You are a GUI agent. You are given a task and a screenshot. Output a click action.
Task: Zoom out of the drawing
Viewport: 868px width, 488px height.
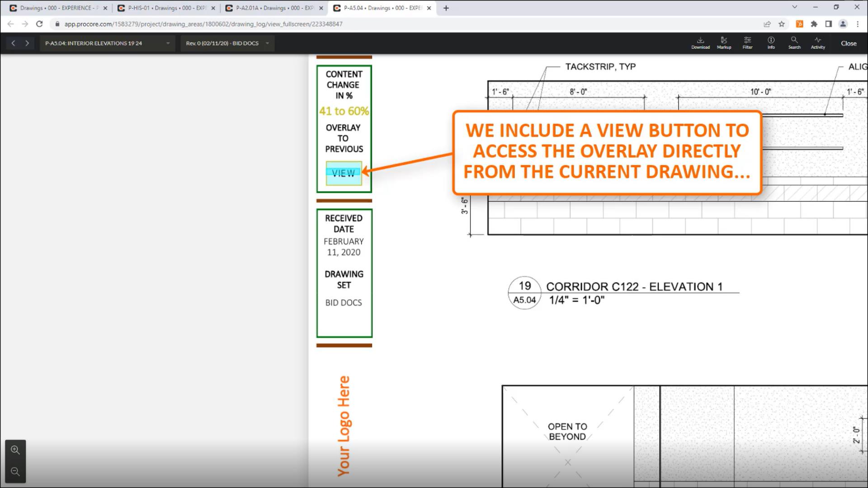pyautogui.click(x=15, y=472)
